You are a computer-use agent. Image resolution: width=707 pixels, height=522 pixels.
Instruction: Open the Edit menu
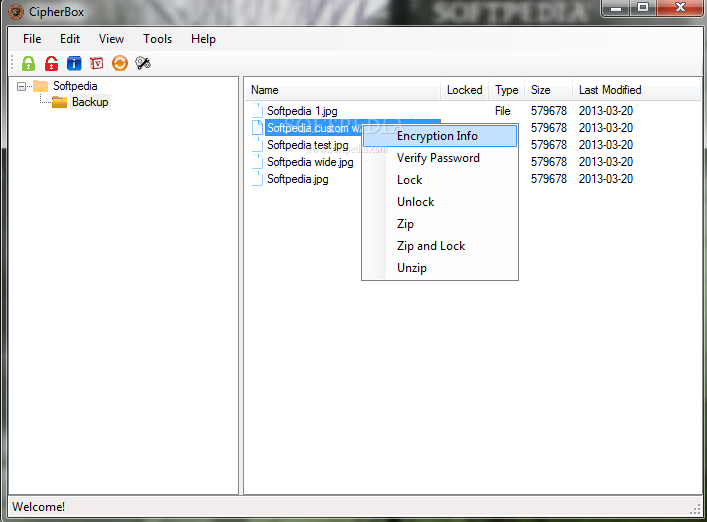click(x=70, y=39)
